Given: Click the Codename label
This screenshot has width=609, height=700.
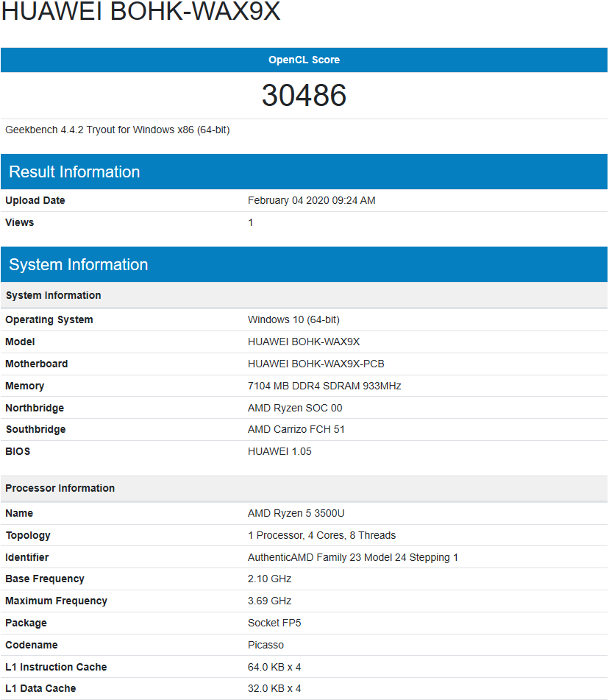Looking at the screenshot, I should point(32,645).
